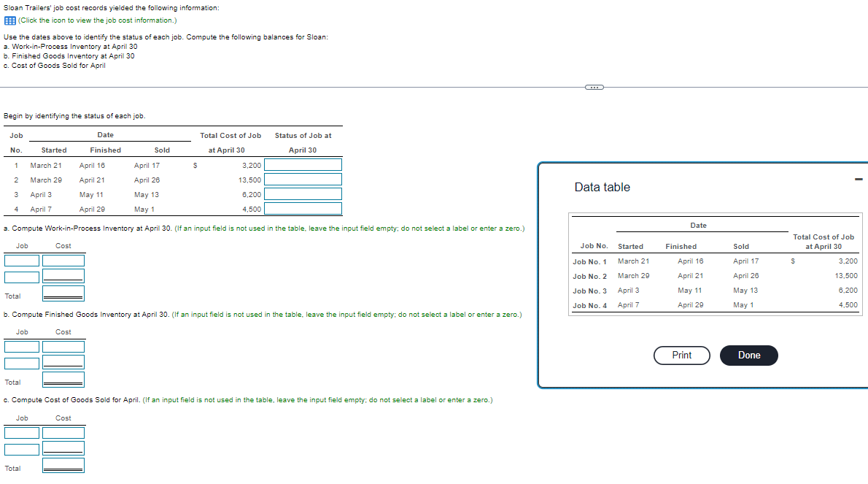Viewport: 868px width, 484px height.
Task: Click the status field for Job 4
Action: [x=303, y=208]
